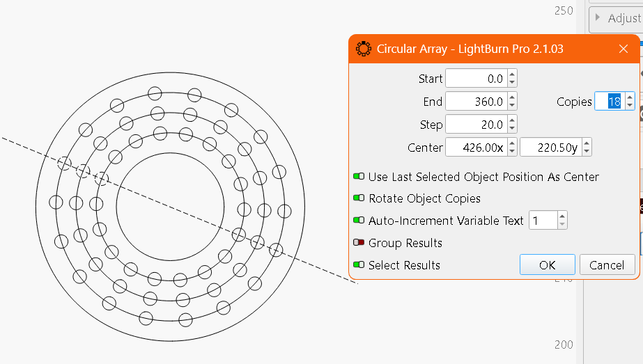Decrease Center X value with down arrow

click(x=512, y=151)
